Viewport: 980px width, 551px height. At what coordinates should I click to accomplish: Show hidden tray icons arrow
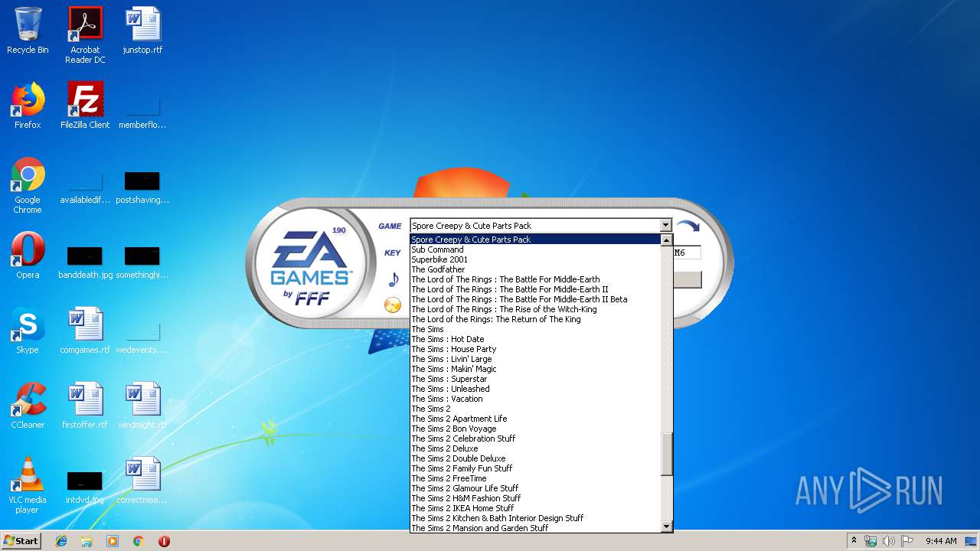pyautogui.click(x=854, y=541)
